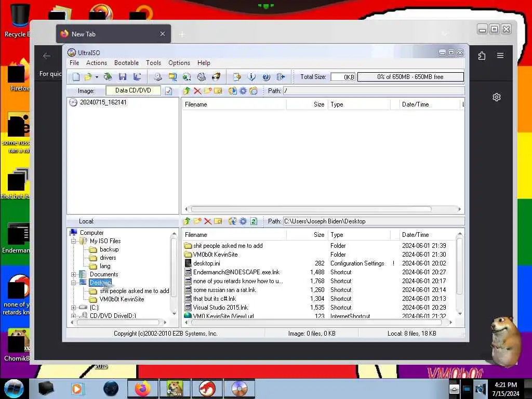Click the Make CD/DVD image icon
The image size is (532, 399).
pyautogui.click(x=158, y=77)
